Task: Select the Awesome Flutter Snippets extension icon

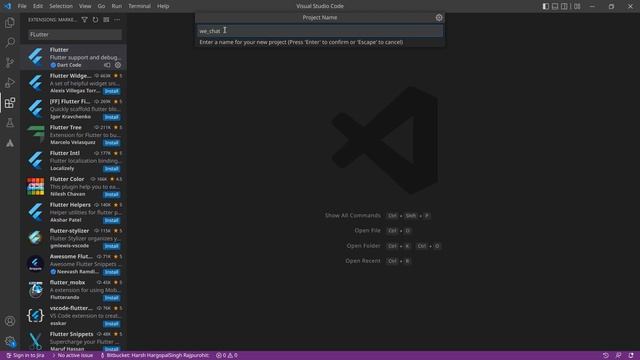Action: (36, 264)
